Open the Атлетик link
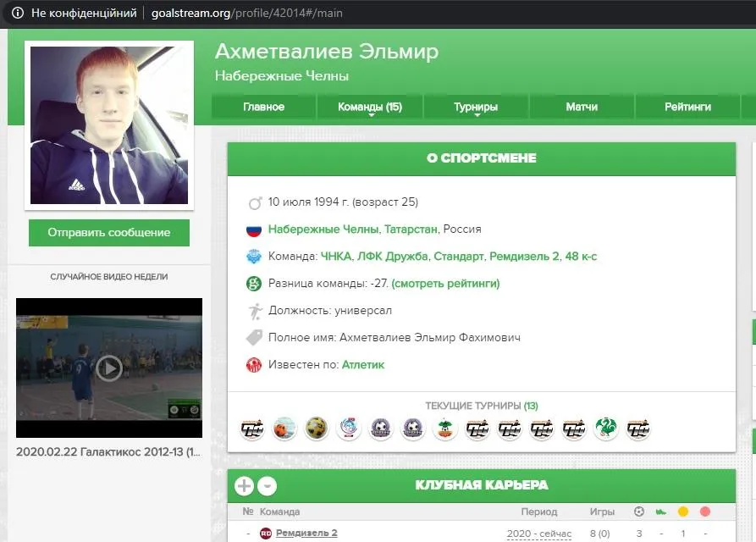 point(363,365)
